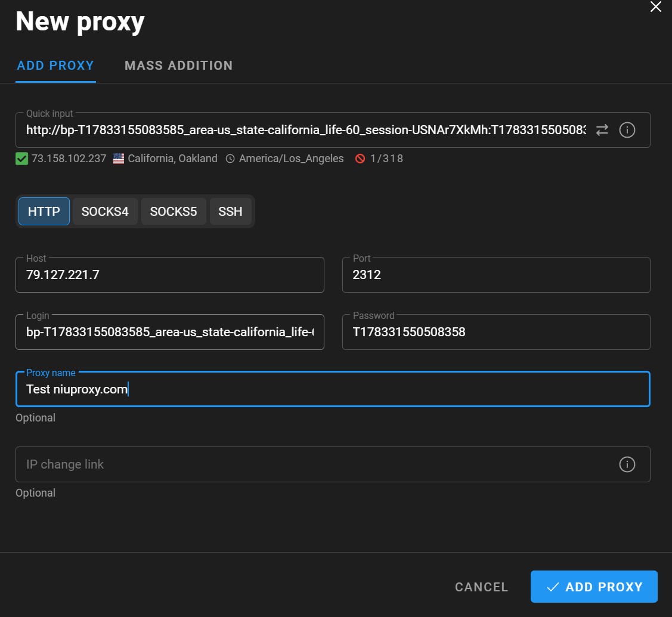Select the HTTP protocol

click(x=44, y=211)
